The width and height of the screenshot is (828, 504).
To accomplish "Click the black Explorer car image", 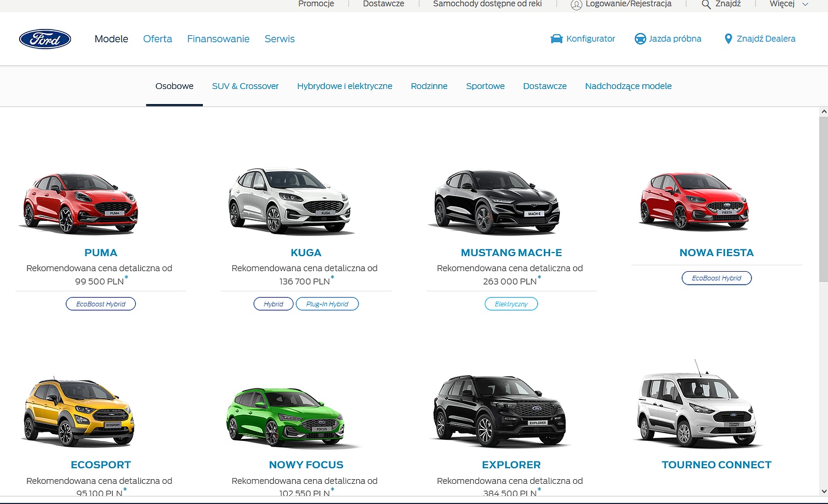I will pos(499,411).
